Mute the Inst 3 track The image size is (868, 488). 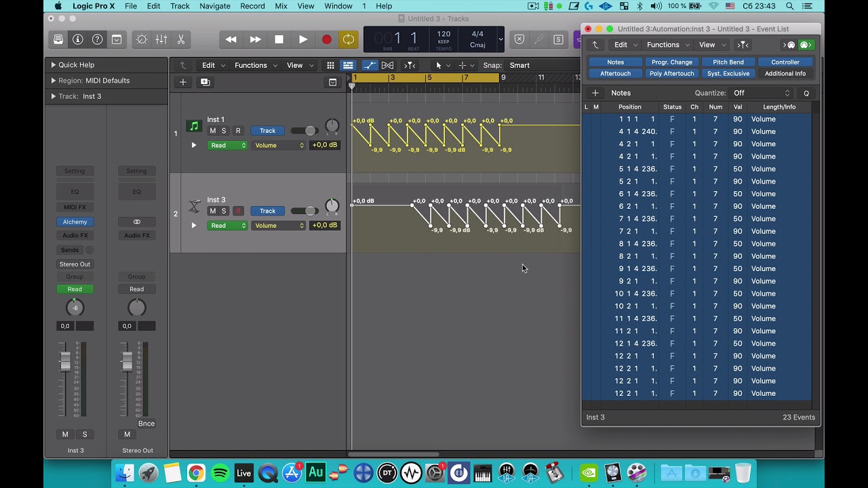point(212,211)
